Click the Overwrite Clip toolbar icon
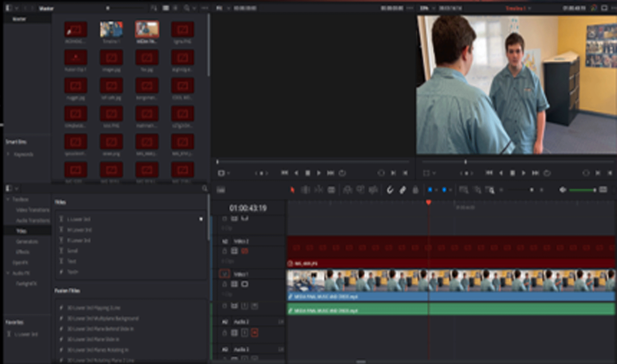 (360, 190)
